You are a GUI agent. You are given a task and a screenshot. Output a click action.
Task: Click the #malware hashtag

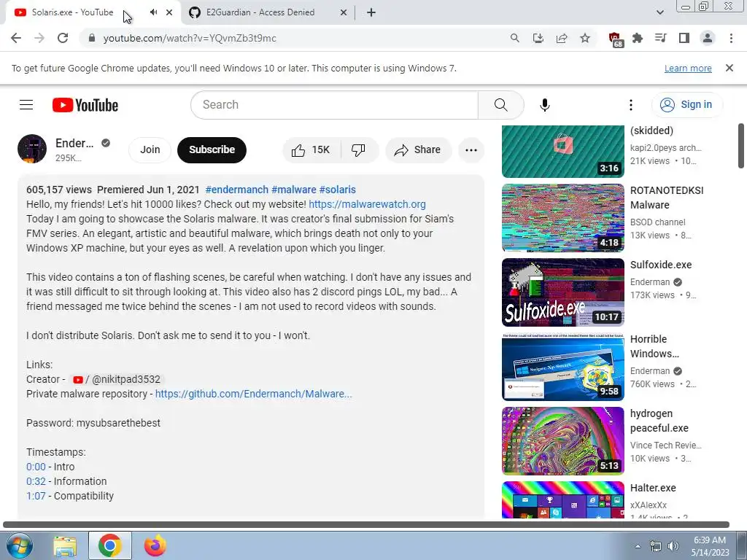(x=293, y=190)
